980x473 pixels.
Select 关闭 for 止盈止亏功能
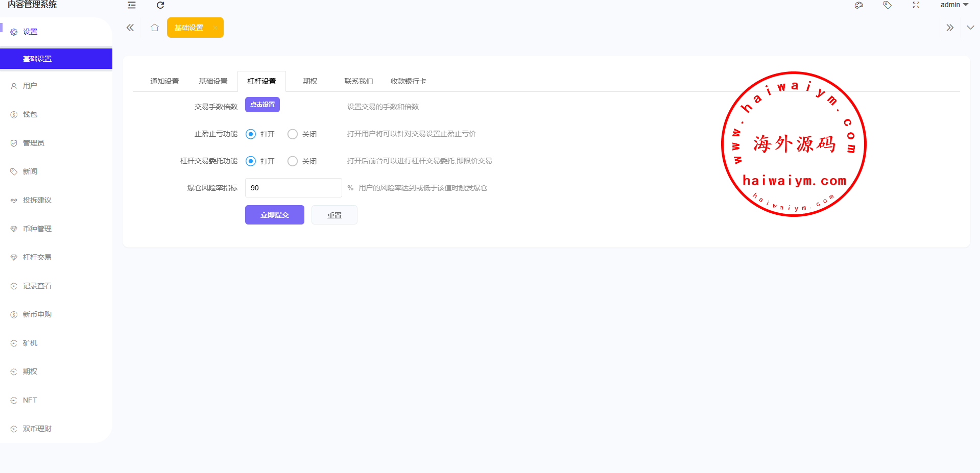(x=293, y=134)
